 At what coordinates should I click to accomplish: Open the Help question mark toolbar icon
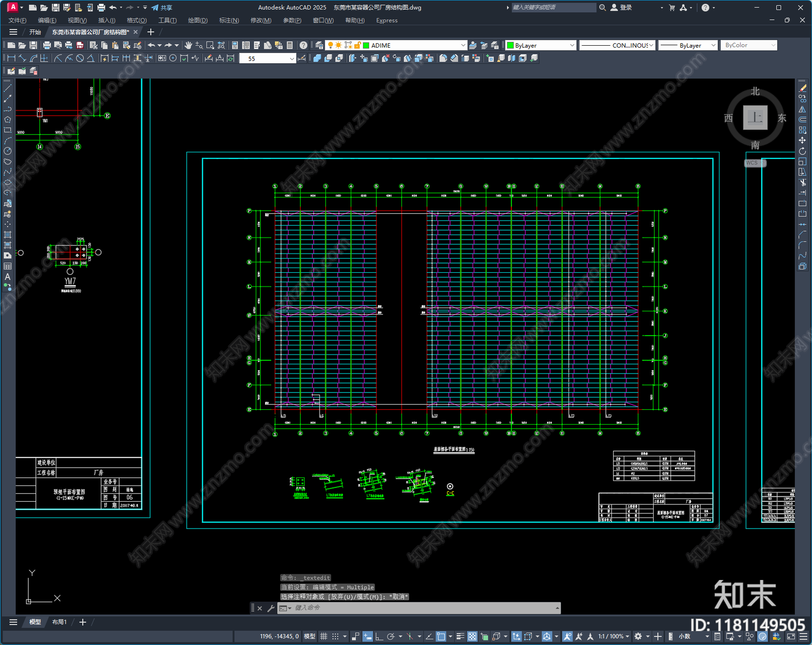(303, 45)
